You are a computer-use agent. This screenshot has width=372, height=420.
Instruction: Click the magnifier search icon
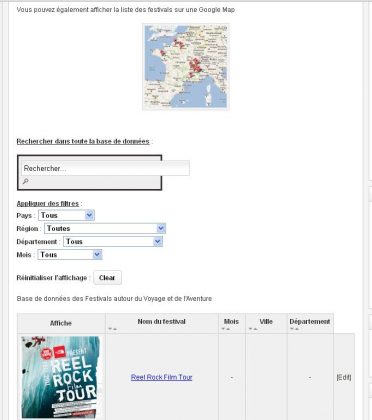25,181
